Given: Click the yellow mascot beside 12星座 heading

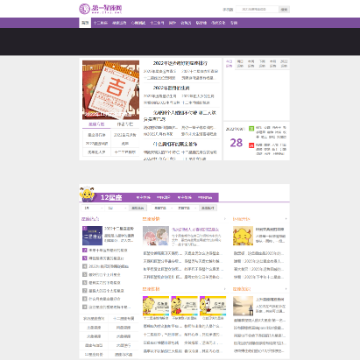Looking at the screenshot, I should pos(87,194).
